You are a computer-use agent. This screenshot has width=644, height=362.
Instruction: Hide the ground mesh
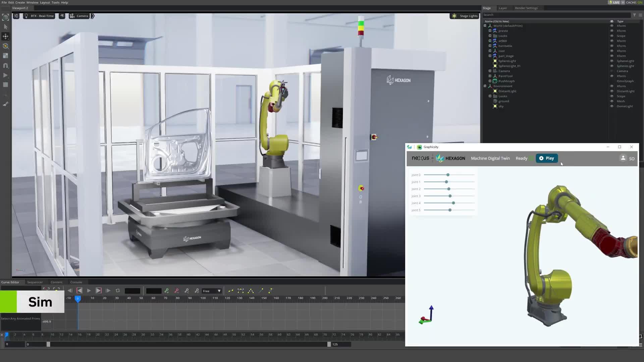611,101
